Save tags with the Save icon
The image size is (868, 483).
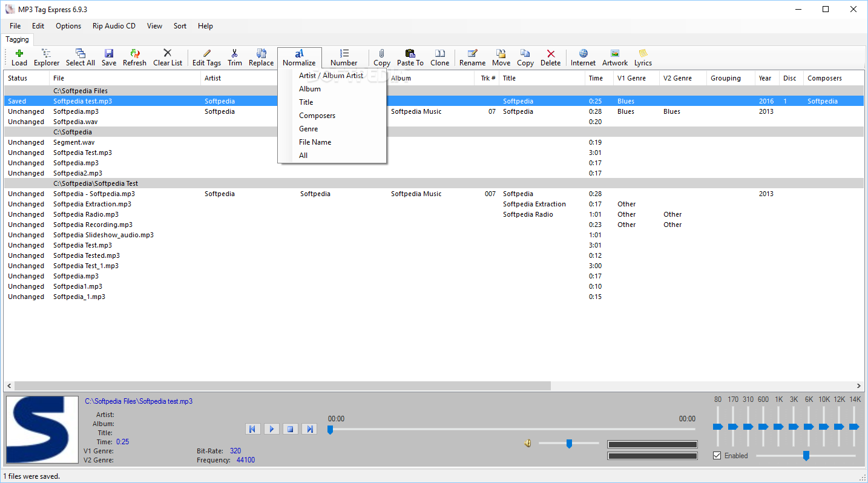pos(109,57)
